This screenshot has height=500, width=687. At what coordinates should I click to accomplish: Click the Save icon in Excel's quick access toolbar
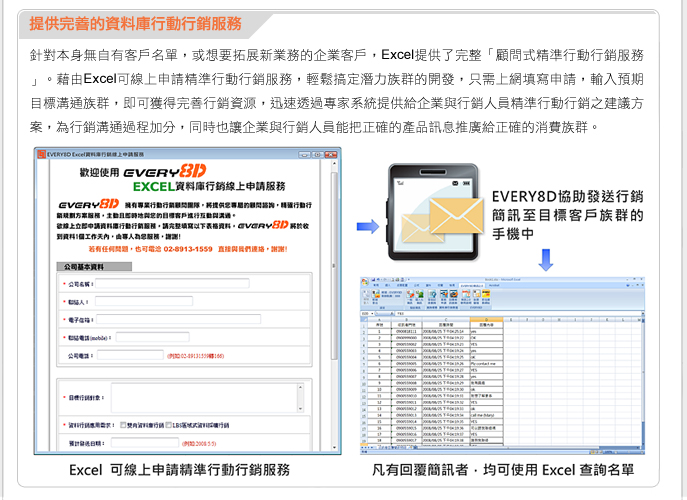(373, 280)
